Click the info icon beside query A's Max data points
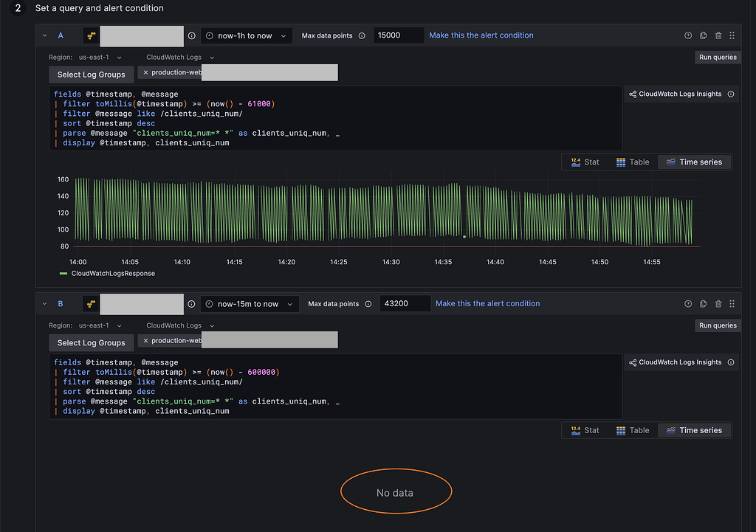This screenshot has width=756, height=532. tap(362, 35)
